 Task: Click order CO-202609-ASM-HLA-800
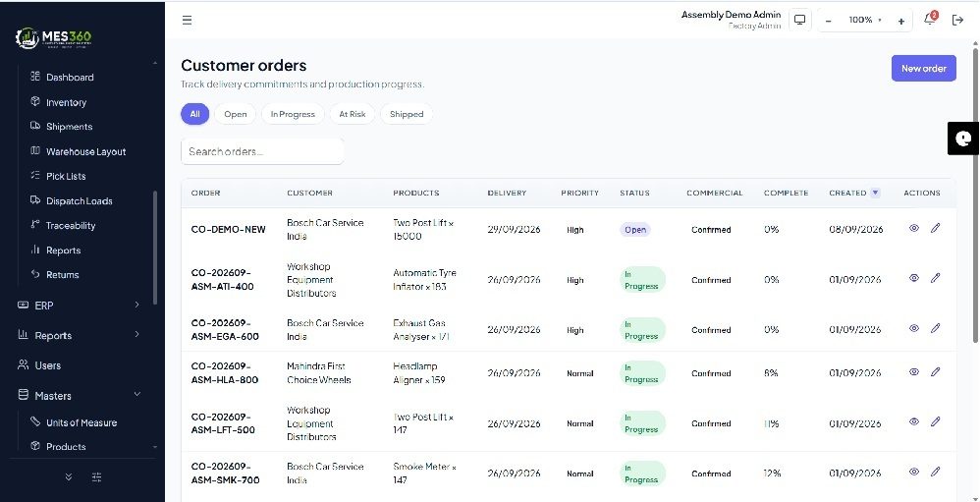(224, 373)
